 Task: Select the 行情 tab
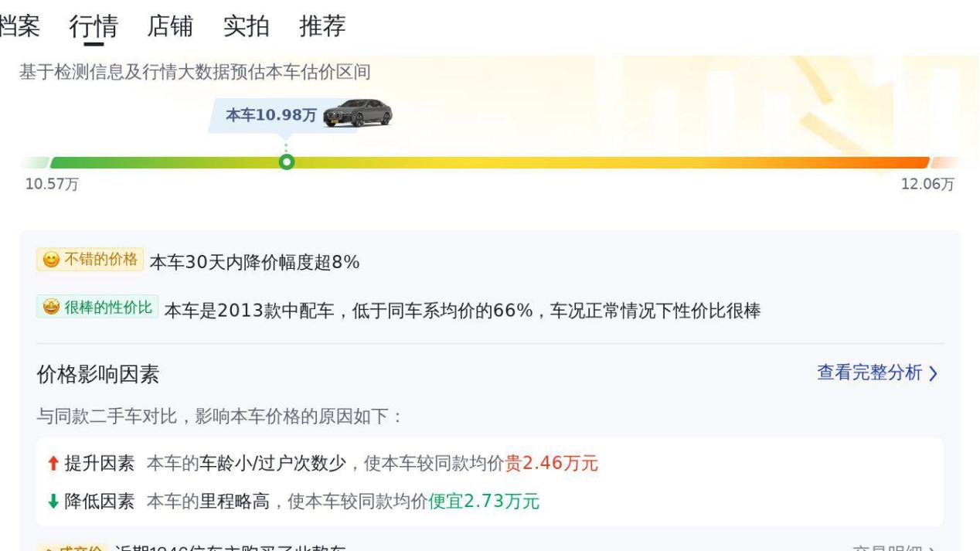(94, 26)
